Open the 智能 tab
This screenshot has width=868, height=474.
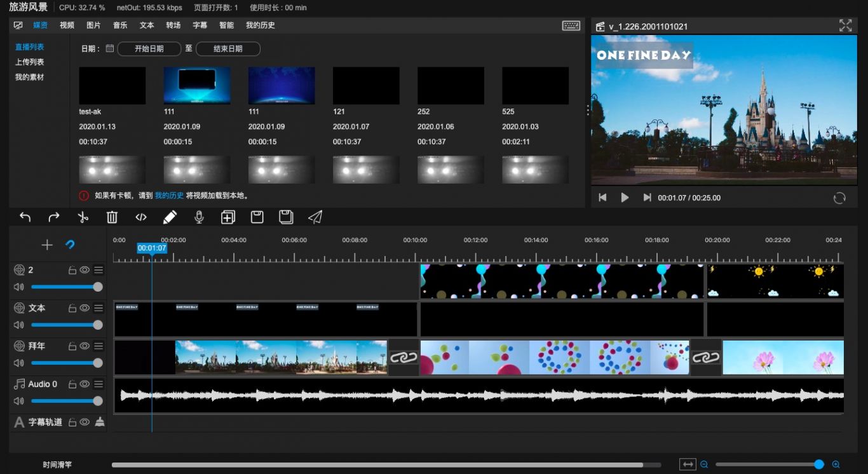226,25
